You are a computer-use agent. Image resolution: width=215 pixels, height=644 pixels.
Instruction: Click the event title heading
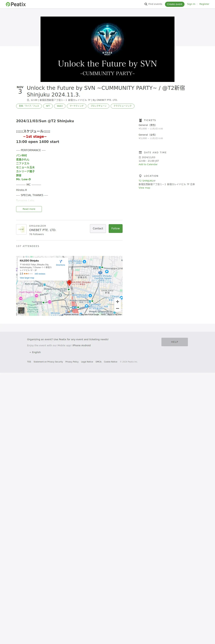[106, 91]
